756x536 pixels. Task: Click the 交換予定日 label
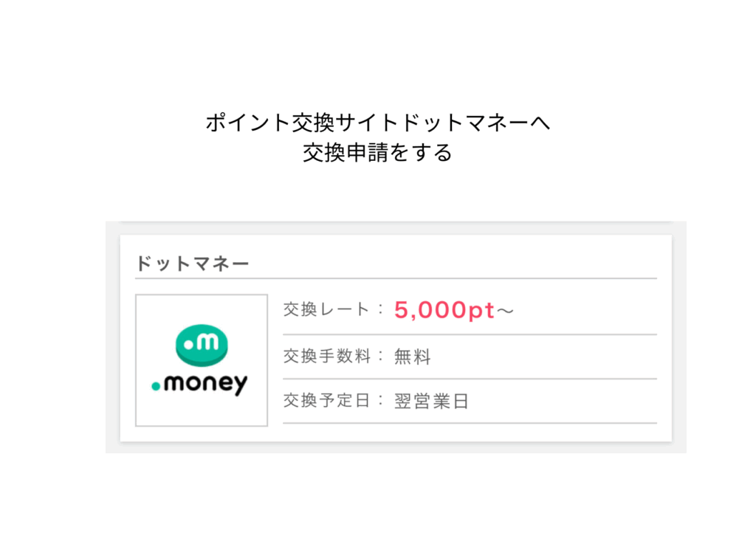[x=326, y=401]
